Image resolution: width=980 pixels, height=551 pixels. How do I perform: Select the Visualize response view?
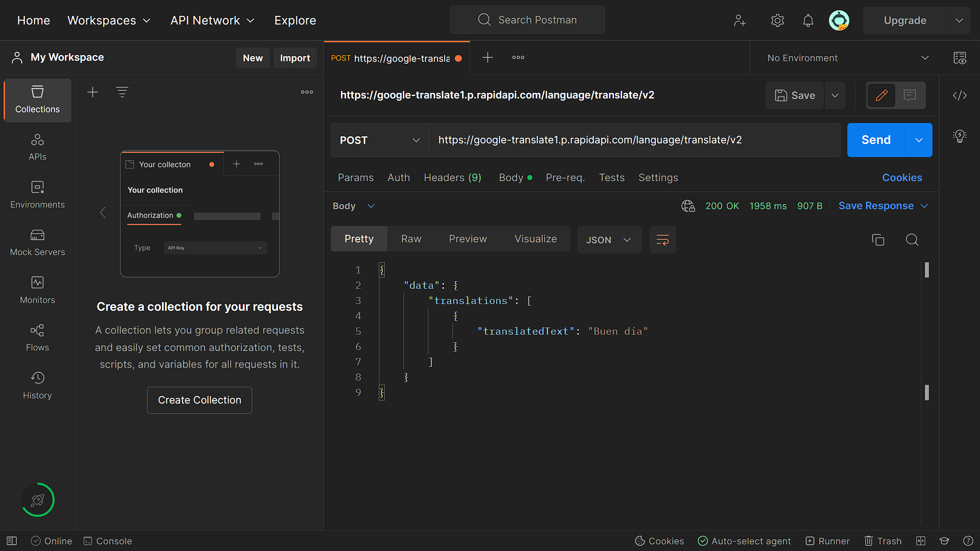pos(536,239)
